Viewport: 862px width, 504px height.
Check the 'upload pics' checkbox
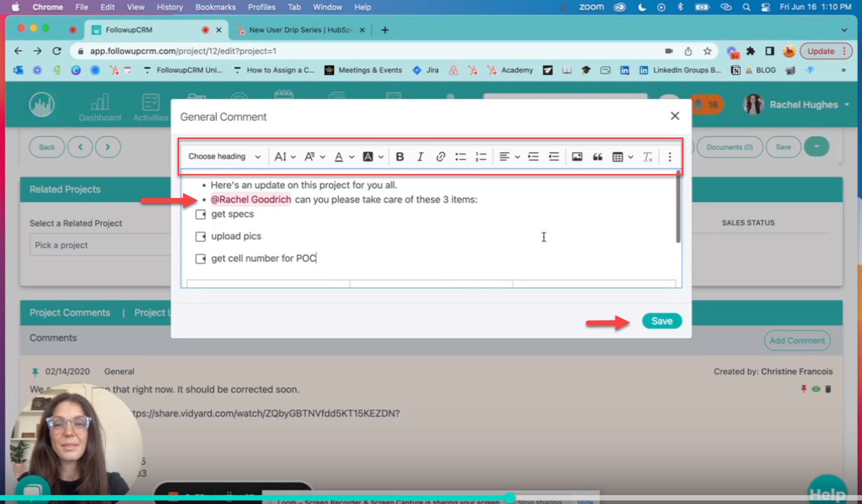tap(201, 236)
